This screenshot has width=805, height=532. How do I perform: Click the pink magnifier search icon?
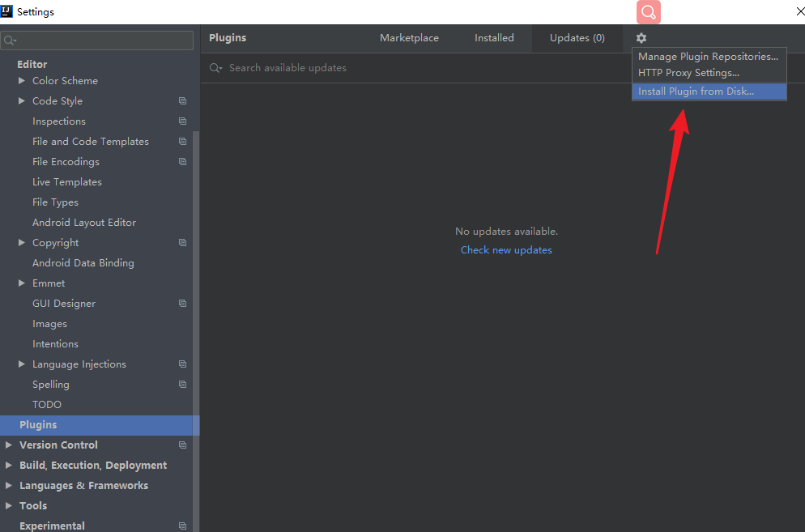click(x=649, y=12)
